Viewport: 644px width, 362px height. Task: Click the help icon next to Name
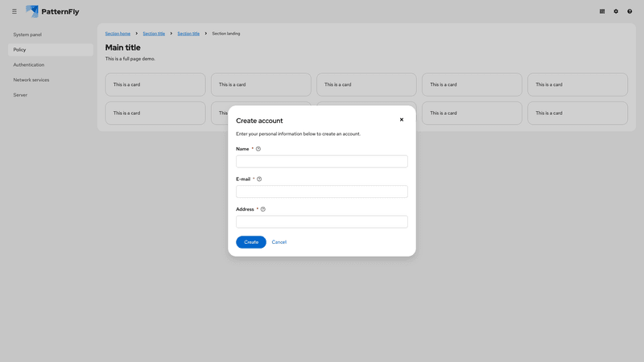point(258,149)
